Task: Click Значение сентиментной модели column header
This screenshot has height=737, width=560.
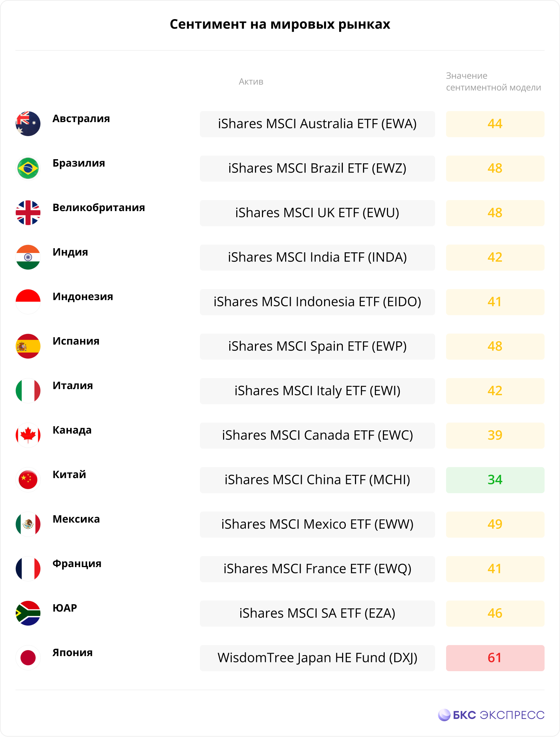Action: 493,82
